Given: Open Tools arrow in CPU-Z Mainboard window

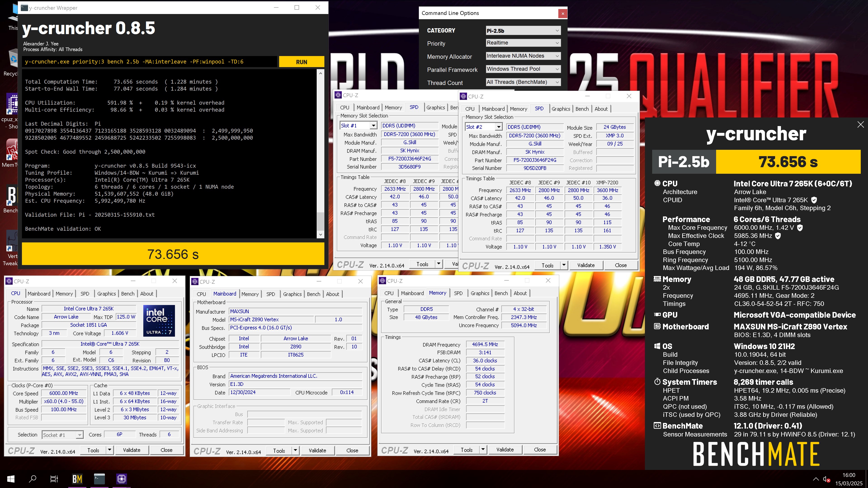Looking at the screenshot, I should tap(295, 451).
